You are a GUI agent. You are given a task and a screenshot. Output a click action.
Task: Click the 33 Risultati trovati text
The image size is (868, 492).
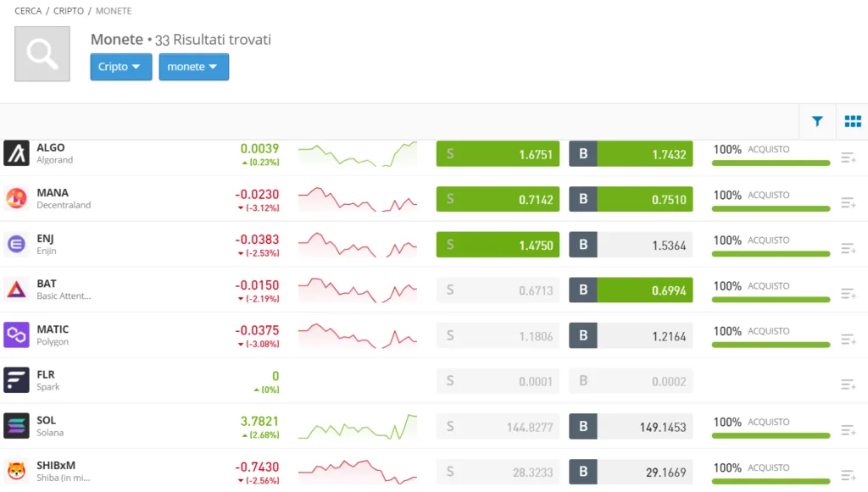[213, 40]
